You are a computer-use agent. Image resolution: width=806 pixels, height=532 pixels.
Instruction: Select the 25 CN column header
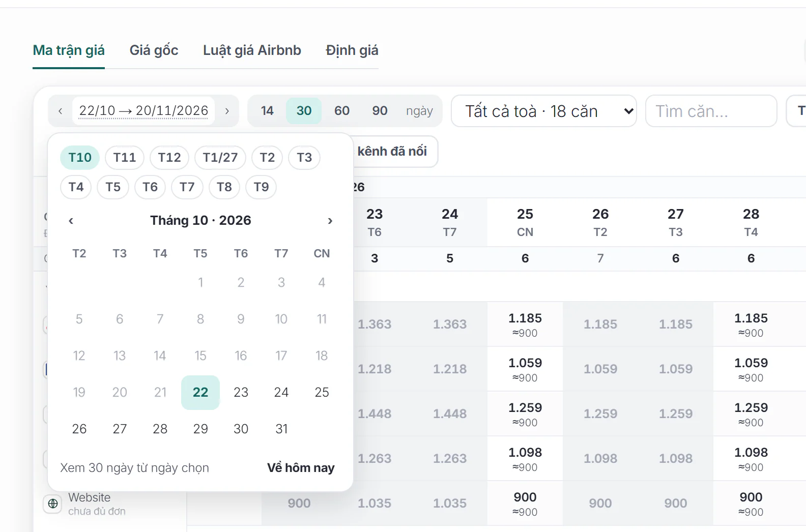(525, 222)
